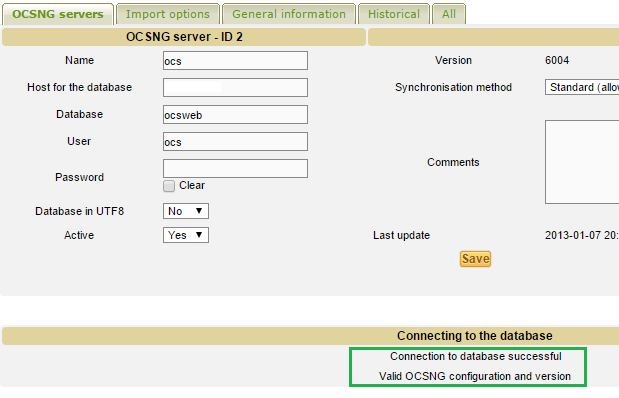The image size is (619, 398).
Task: Click the Password input field
Action: 235,169
